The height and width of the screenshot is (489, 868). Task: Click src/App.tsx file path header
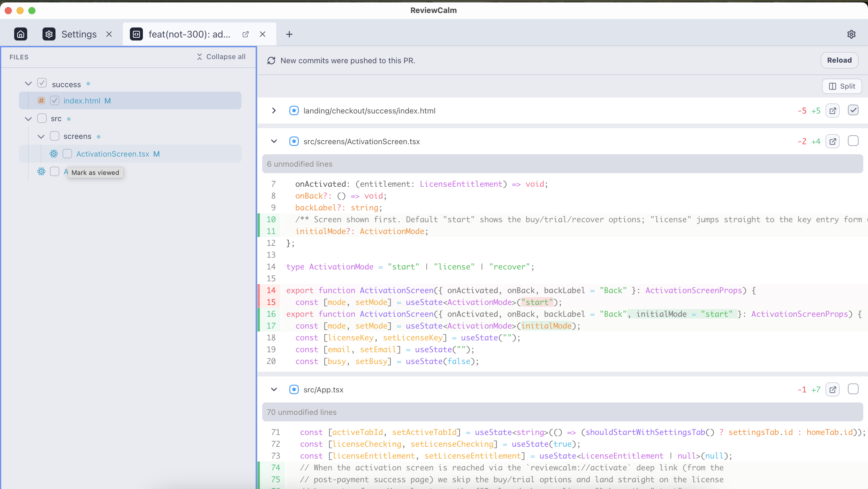point(323,389)
